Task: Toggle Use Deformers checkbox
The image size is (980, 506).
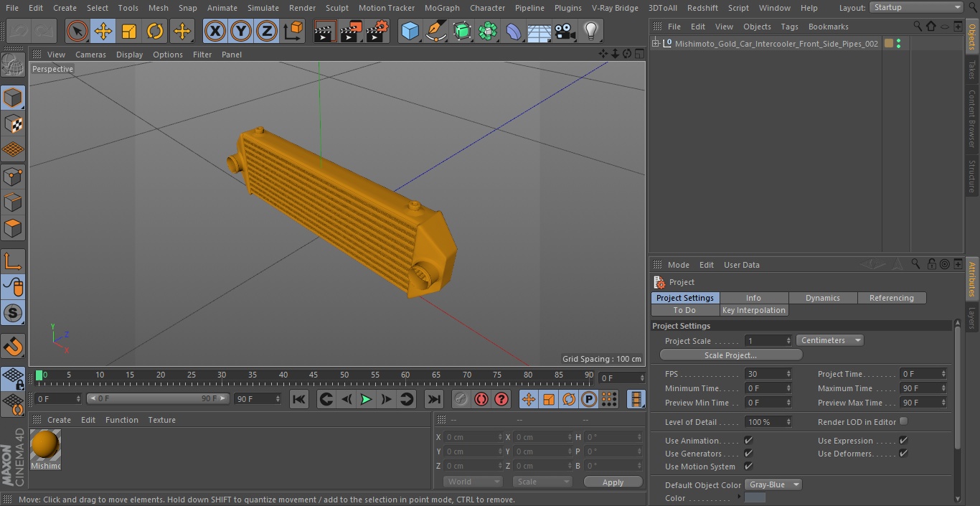Action: click(903, 454)
